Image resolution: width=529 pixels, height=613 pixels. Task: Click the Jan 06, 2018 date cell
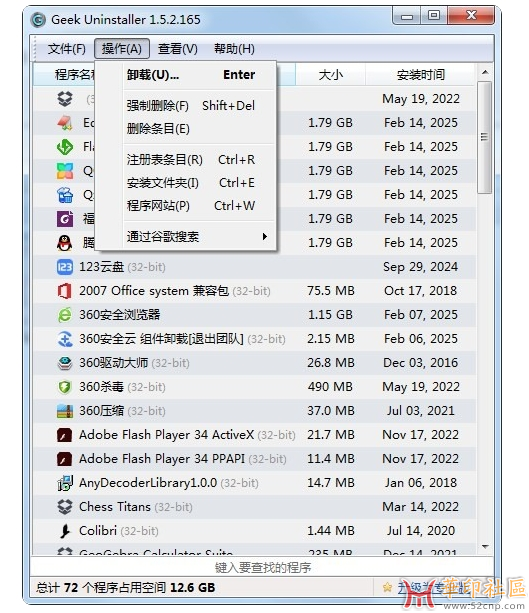click(x=421, y=483)
